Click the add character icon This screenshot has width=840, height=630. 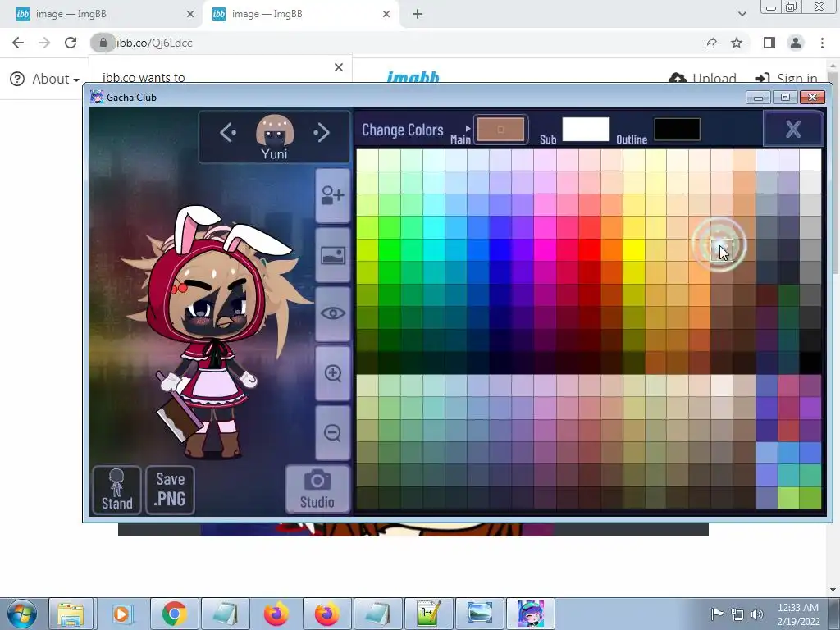333,195
